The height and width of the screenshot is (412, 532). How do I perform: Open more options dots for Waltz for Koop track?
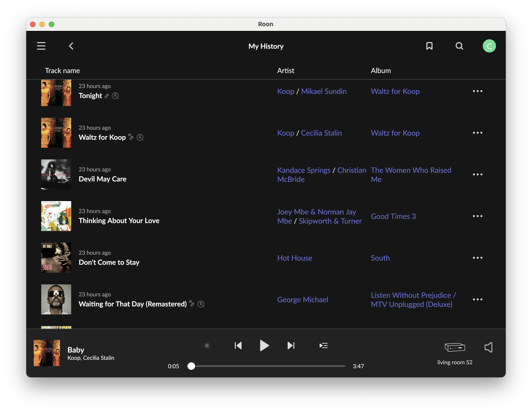(x=477, y=133)
